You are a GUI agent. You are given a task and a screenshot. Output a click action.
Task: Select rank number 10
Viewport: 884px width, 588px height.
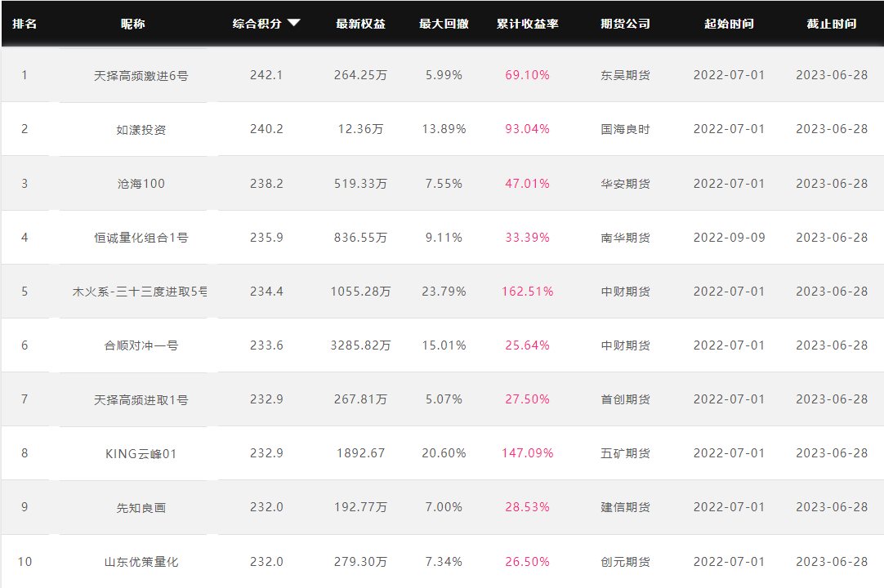click(x=25, y=562)
